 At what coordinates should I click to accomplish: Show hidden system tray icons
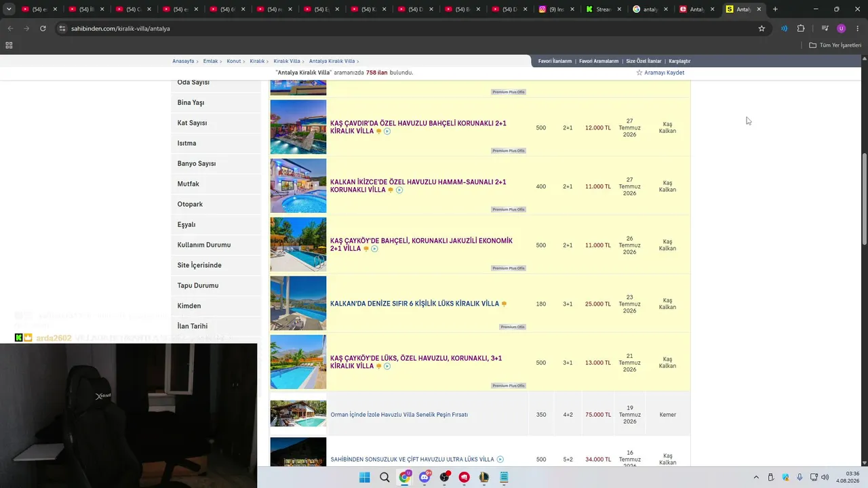click(756, 477)
